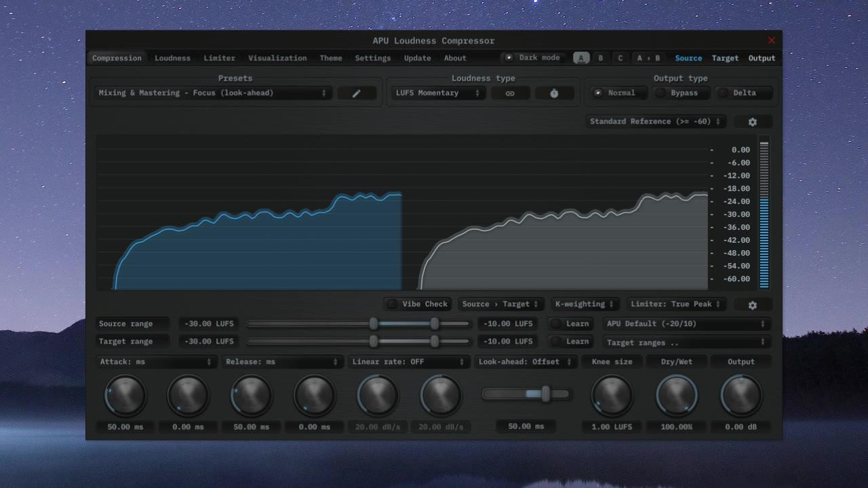The height and width of the screenshot is (488, 868).
Task: Switch to the Visualization tab
Action: [277, 58]
